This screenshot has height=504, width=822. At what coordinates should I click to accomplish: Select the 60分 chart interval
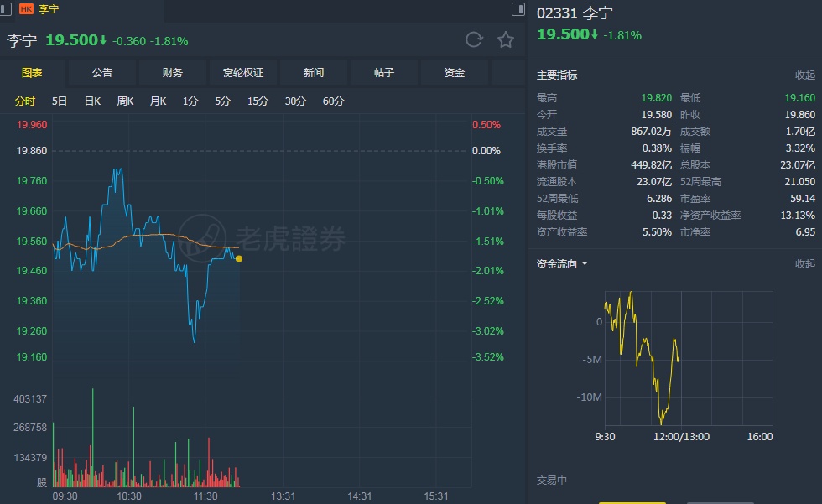click(x=333, y=101)
